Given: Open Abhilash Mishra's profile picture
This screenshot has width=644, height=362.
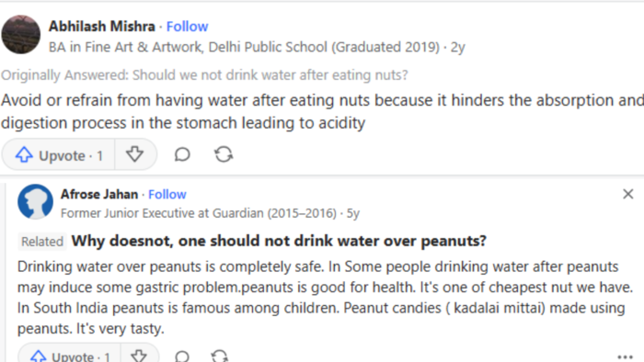Looking at the screenshot, I should click(21, 34).
